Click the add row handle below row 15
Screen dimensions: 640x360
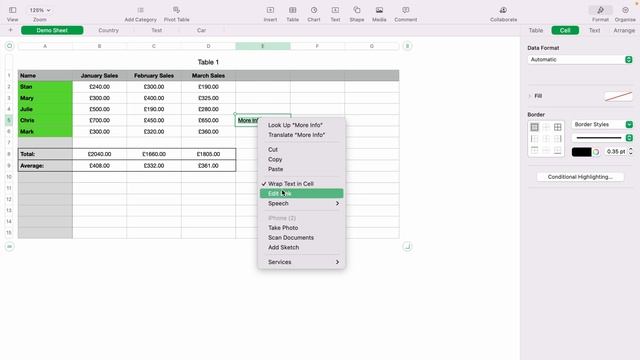click(x=9, y=247)
